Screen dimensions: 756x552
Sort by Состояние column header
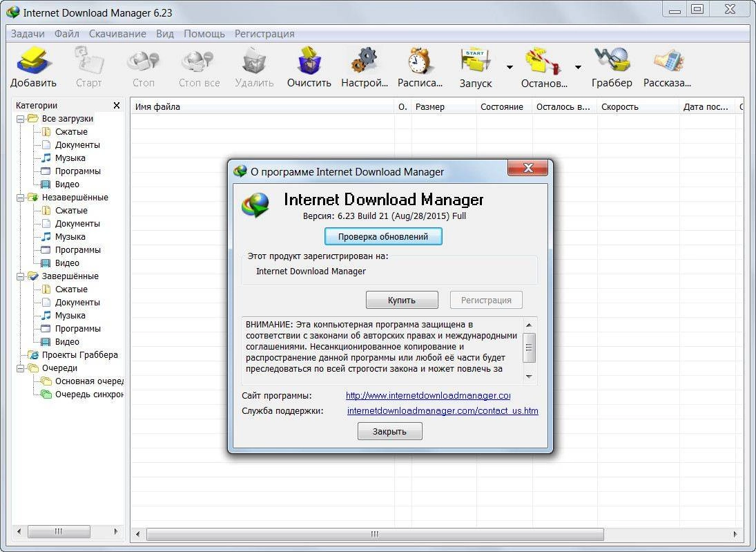coord(504,106)
